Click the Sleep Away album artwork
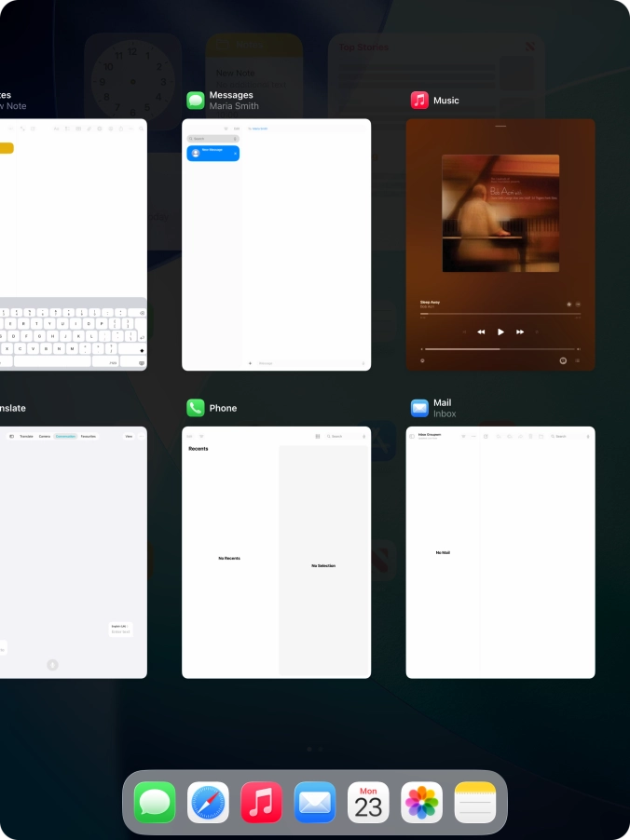The image size is (630, 840). (500, 213)
